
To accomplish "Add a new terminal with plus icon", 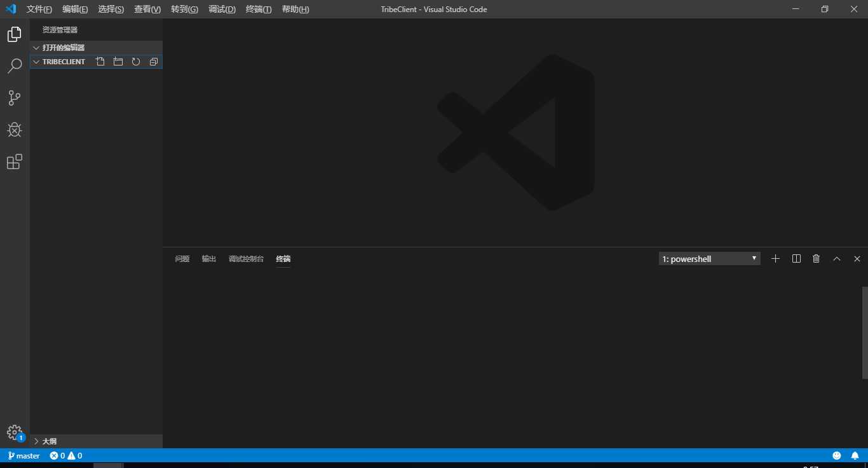I will [x=775, y=259].
